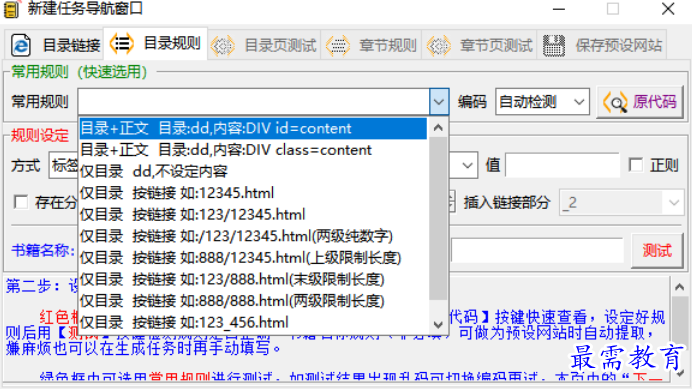Screen dimensions: 692x389
Task: Enable the 存在分 checkbox
Action: (20, 202)
